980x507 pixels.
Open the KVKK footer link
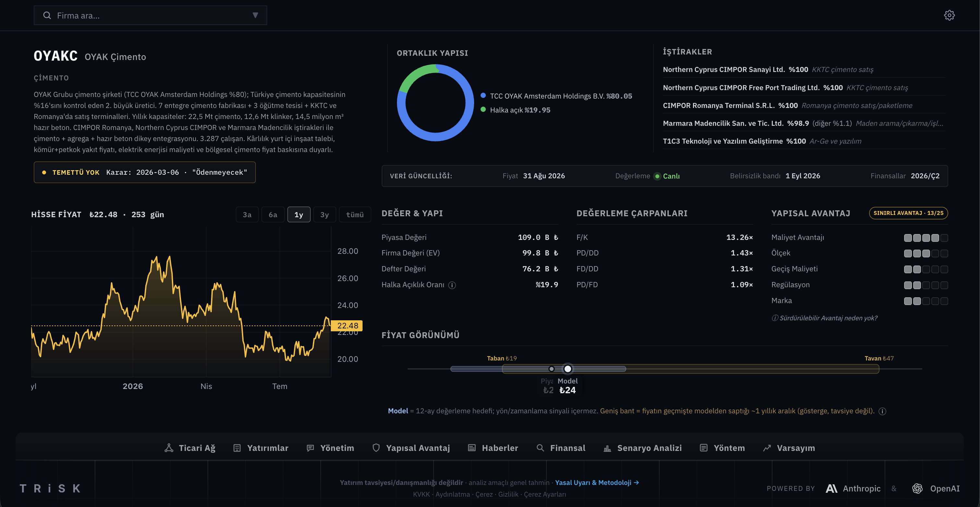coord(421,494)
